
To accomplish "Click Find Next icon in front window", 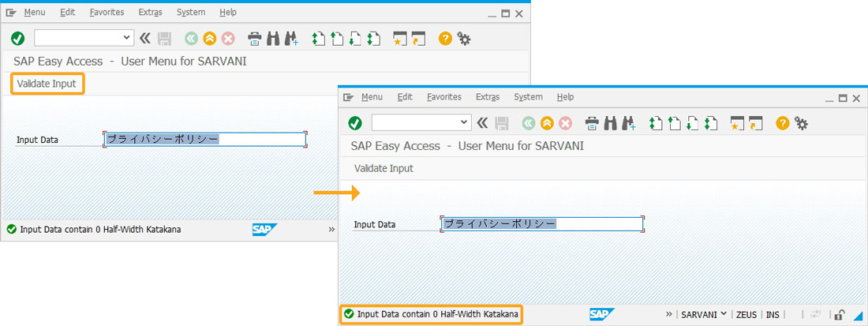I will 629,123.
